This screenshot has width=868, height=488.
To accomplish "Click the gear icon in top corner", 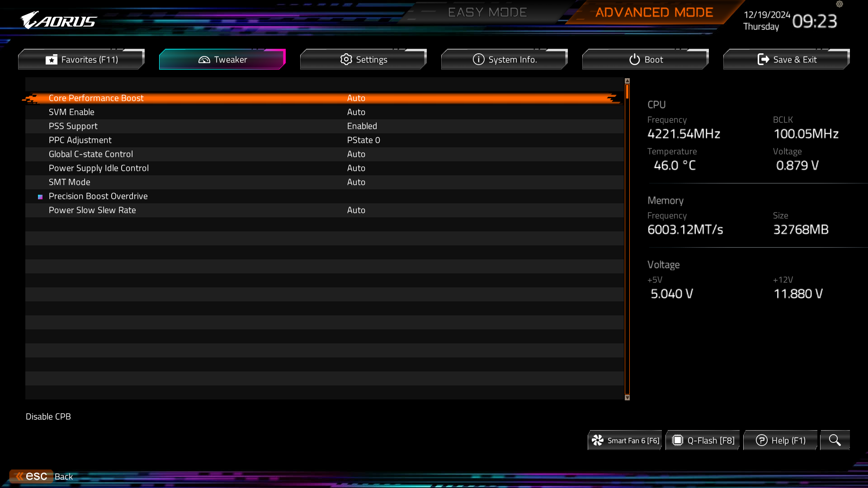I will pos(840,4).
